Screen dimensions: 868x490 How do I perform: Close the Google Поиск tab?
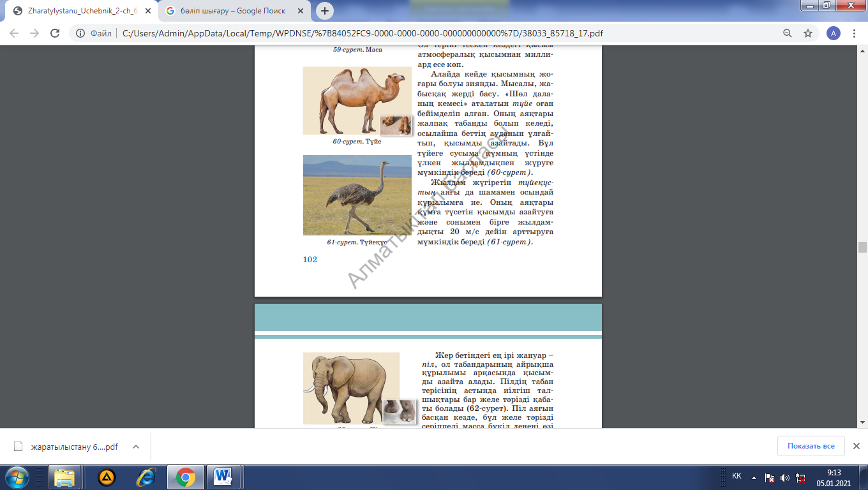(x=301, y=11)
